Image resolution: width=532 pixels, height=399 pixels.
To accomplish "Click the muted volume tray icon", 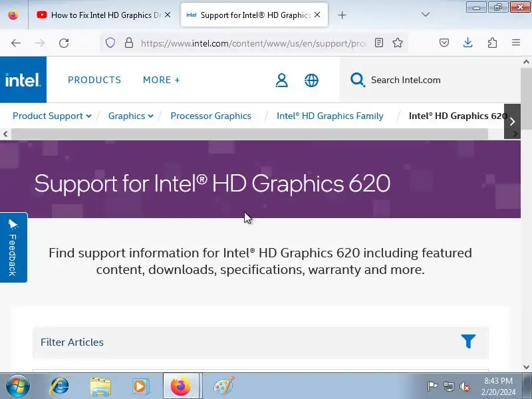I will pos(465,386).
